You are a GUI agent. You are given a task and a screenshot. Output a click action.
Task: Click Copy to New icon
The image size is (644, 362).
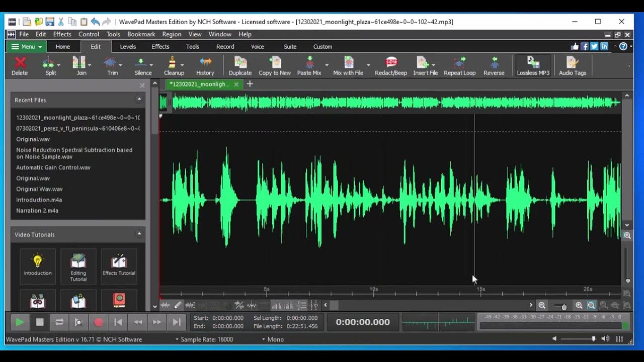[275, 66]
